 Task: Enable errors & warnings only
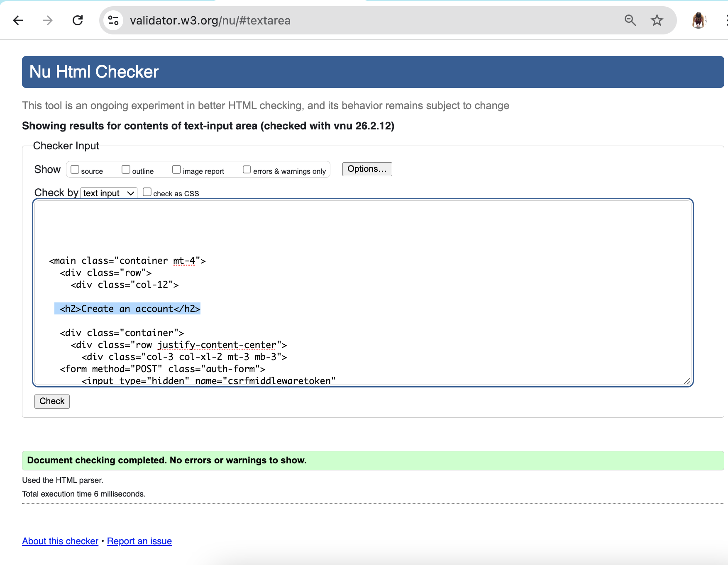247,169
